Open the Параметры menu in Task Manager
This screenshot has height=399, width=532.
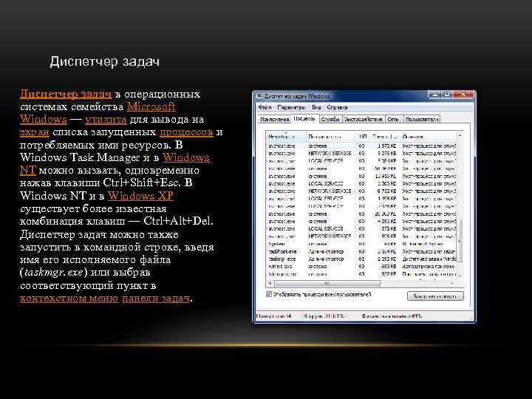click(291, 107)
